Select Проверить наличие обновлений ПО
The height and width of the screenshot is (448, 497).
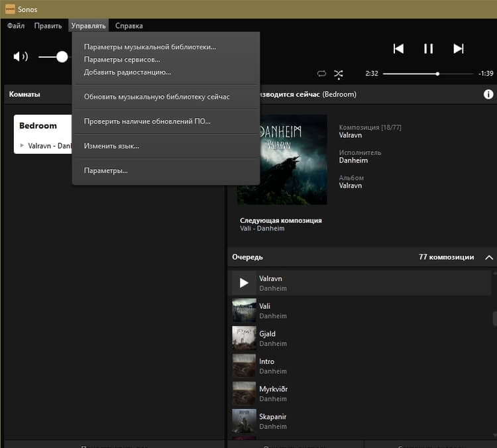147,121
